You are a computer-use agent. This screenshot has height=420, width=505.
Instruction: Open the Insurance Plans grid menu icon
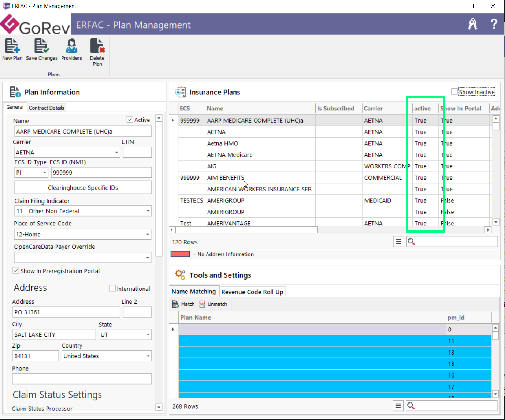pyautogui.click(x=398, y=241)
